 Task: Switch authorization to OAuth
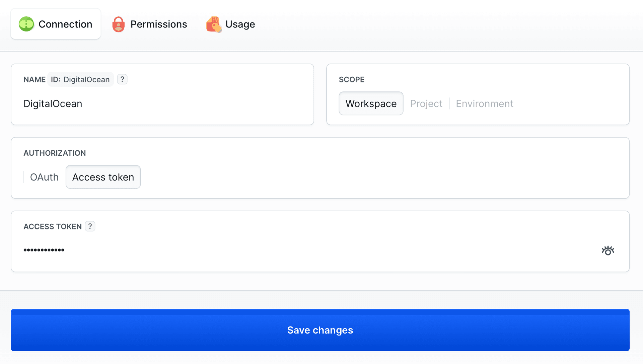44,177
